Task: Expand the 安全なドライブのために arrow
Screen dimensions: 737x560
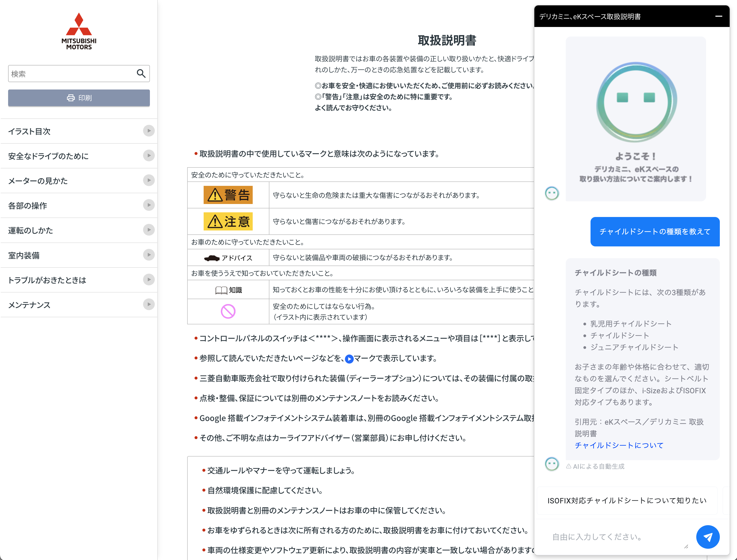Action: click(149, 155)
